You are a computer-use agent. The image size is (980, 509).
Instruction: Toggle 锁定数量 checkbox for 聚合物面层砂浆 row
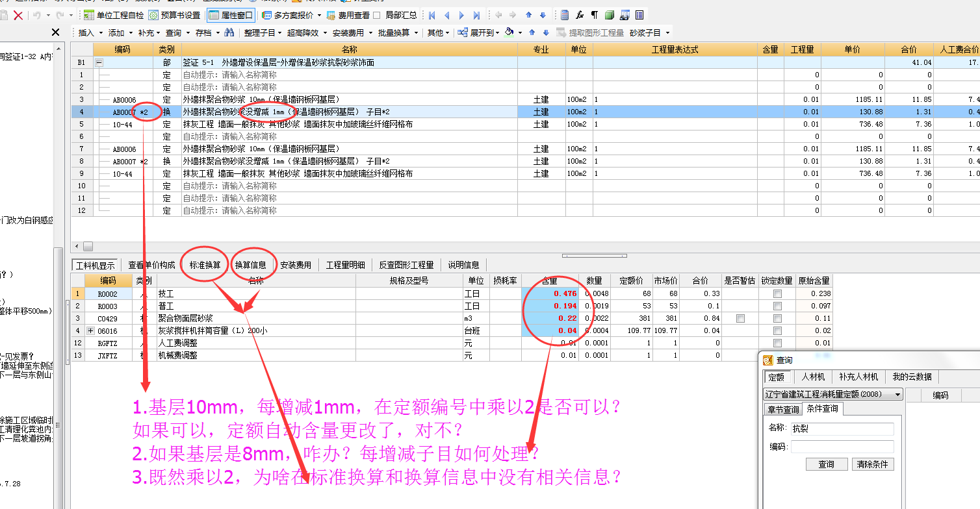(x=777, y=318)
